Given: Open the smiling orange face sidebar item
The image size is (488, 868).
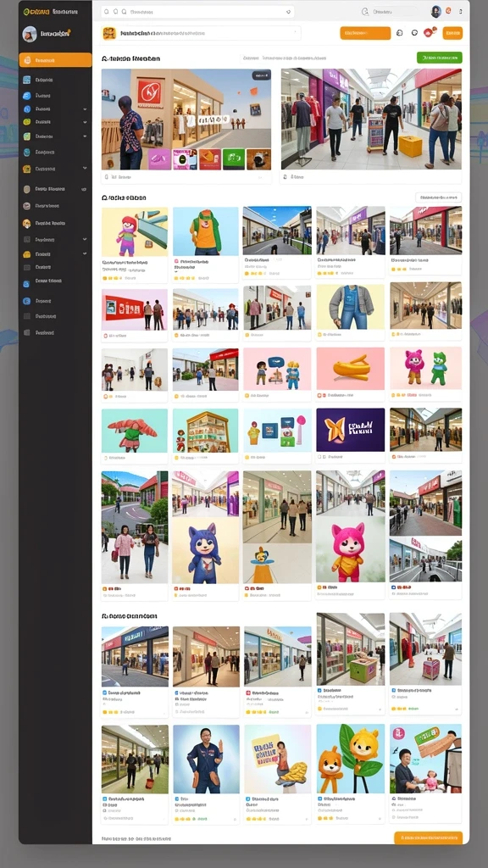Looking at the screenshot, I should point(26,223).
